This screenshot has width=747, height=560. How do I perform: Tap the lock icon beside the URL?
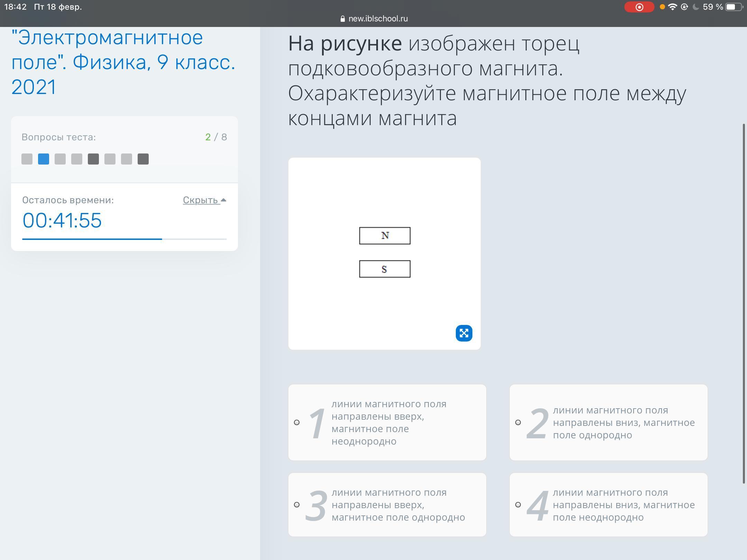point(342,19)
